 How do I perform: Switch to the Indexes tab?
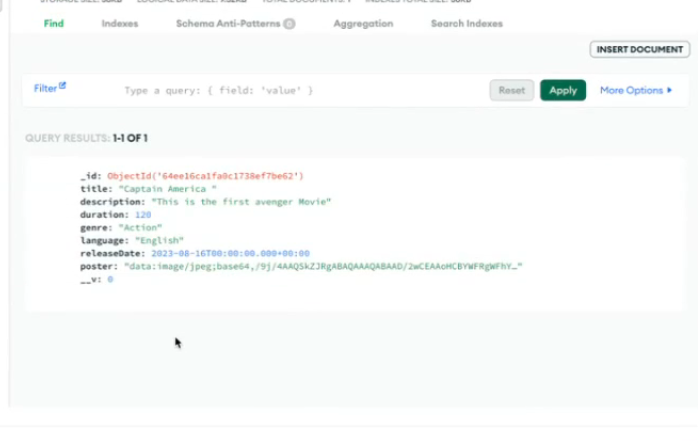[x=120, y=24]
